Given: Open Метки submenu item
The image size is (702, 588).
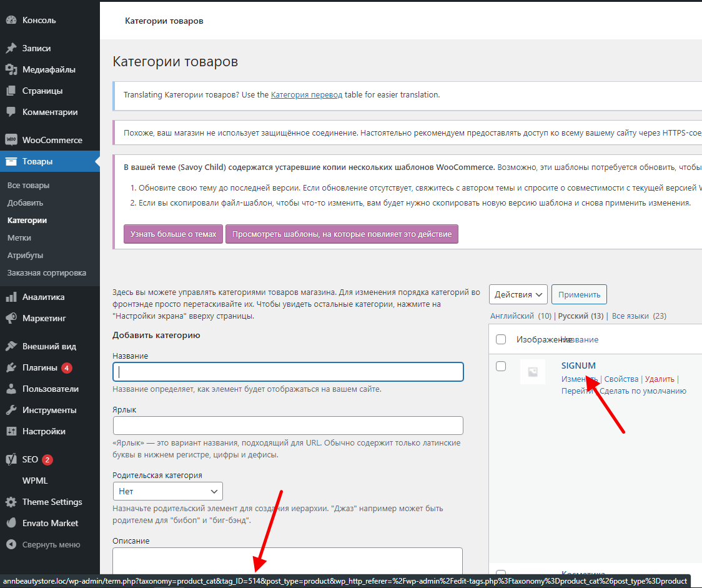Looking at the screenshot, I should coord(19,238).
